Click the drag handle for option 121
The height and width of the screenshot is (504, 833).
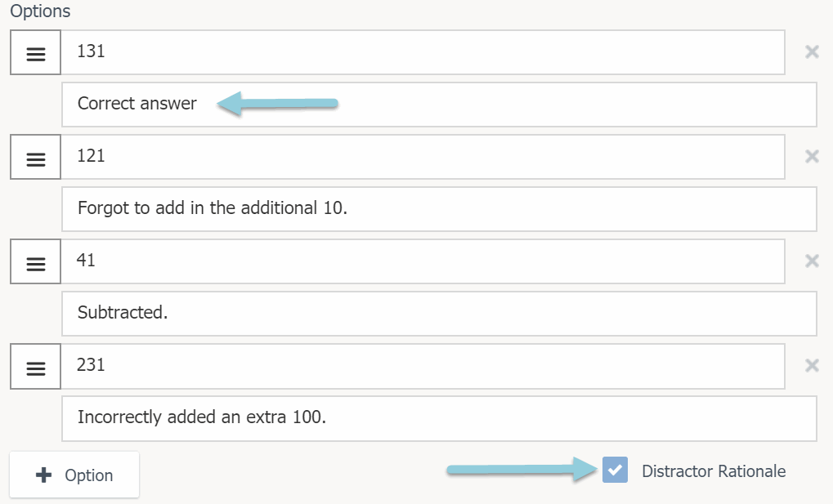pos(36,158)
